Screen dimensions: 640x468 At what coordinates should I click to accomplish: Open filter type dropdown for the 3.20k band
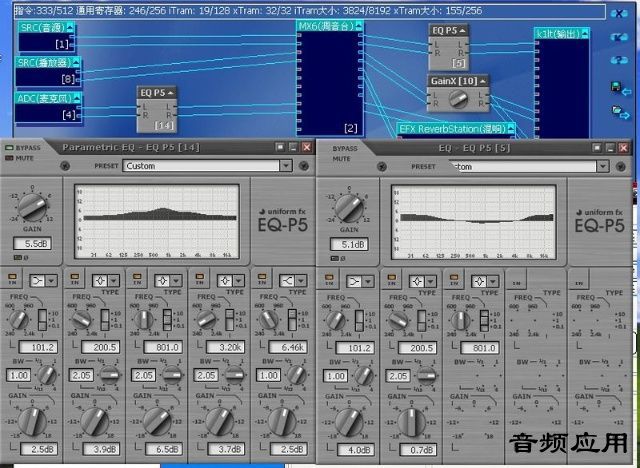click(x=238, y=281)
